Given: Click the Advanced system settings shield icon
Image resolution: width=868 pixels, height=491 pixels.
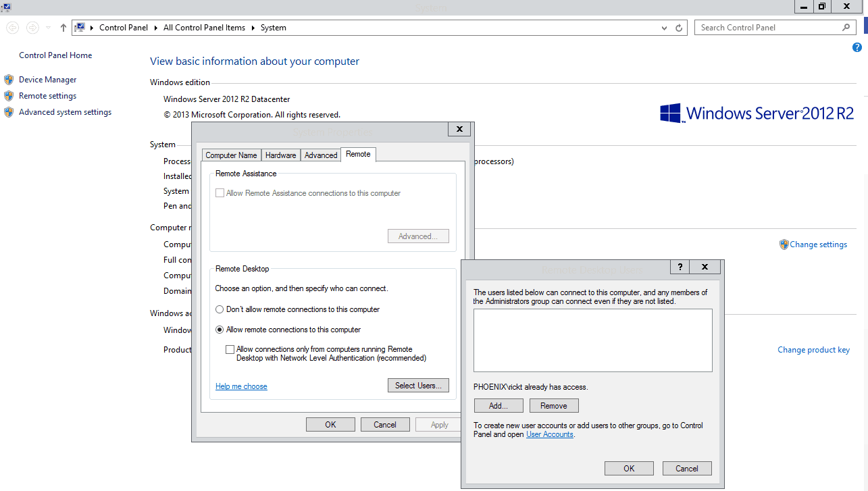Looking at the screenshot, I should [9, 112].
